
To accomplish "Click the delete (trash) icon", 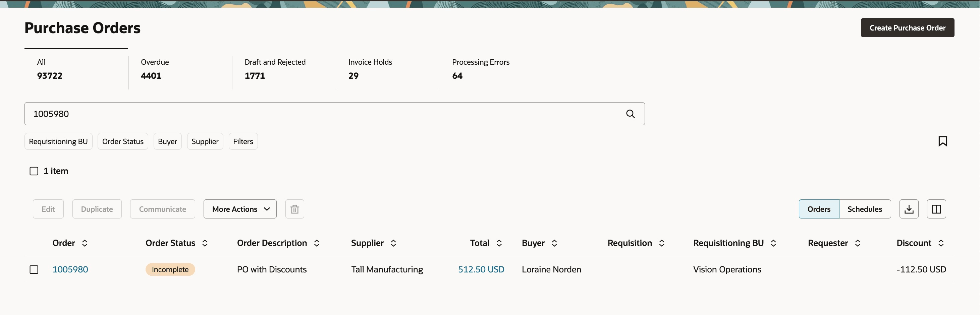I will pos(294,209).
